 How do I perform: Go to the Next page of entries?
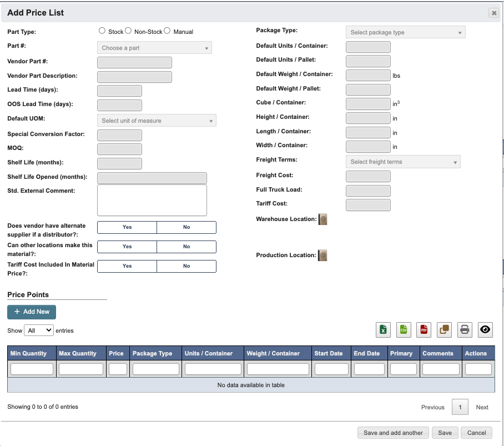tap(482, 407)
